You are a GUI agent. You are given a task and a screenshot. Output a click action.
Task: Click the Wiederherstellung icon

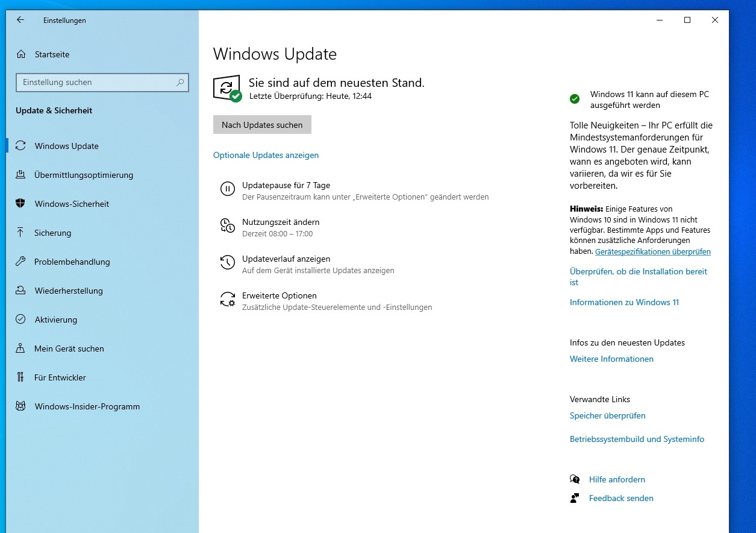(x=20, y=291)
